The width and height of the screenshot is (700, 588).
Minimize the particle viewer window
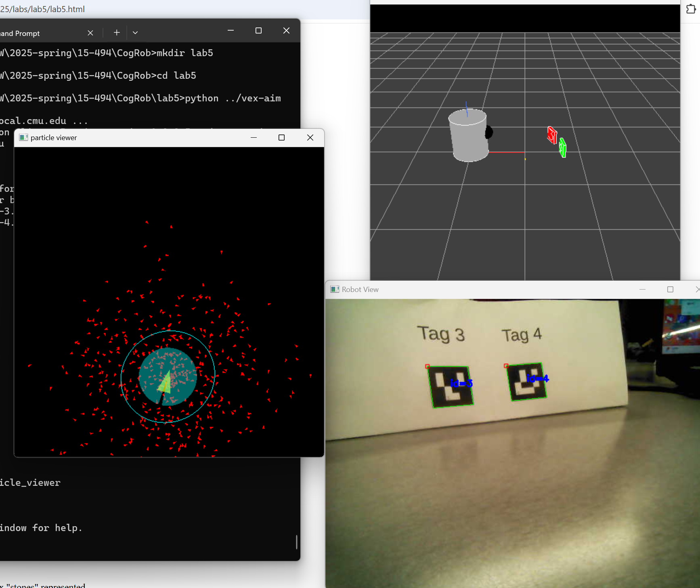tap(254, 138)
